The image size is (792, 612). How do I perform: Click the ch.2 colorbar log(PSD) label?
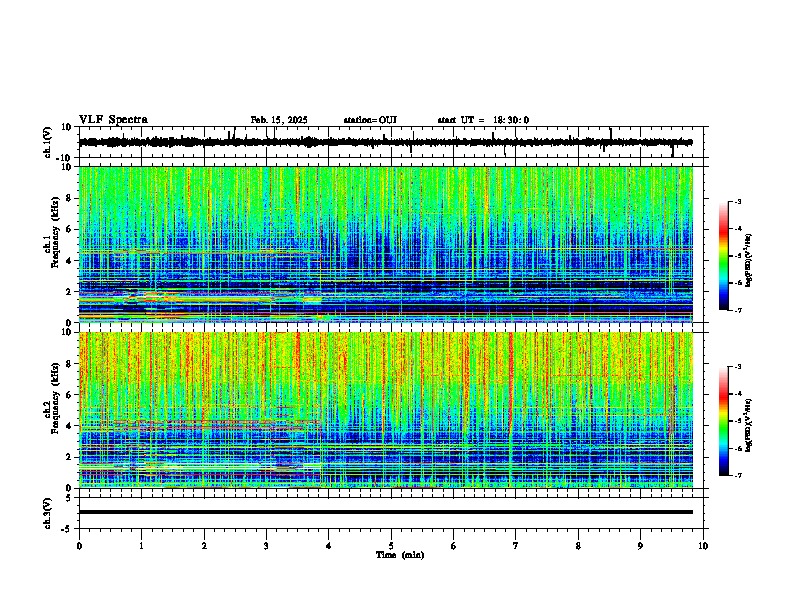click(x=749, y=425)
